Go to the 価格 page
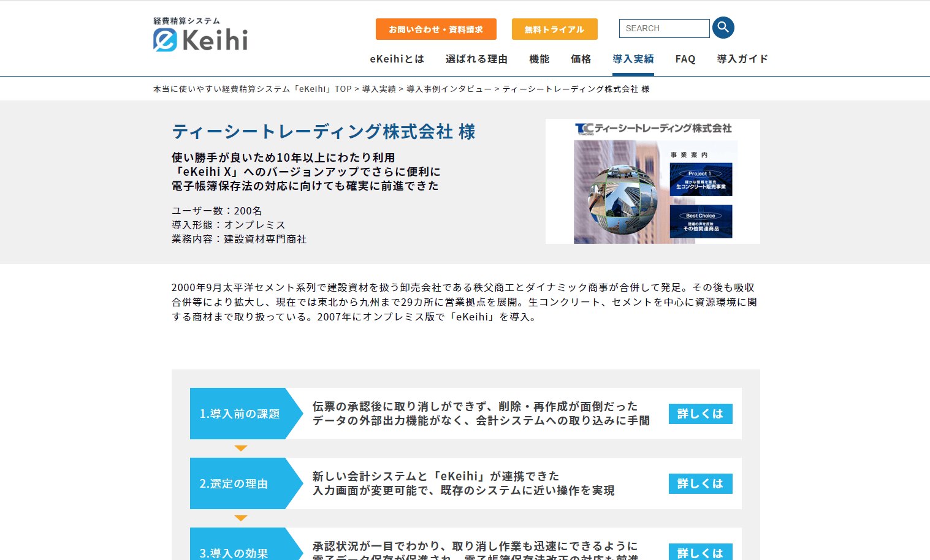Screen dimensions: 930x560 [x=581, y=59]
